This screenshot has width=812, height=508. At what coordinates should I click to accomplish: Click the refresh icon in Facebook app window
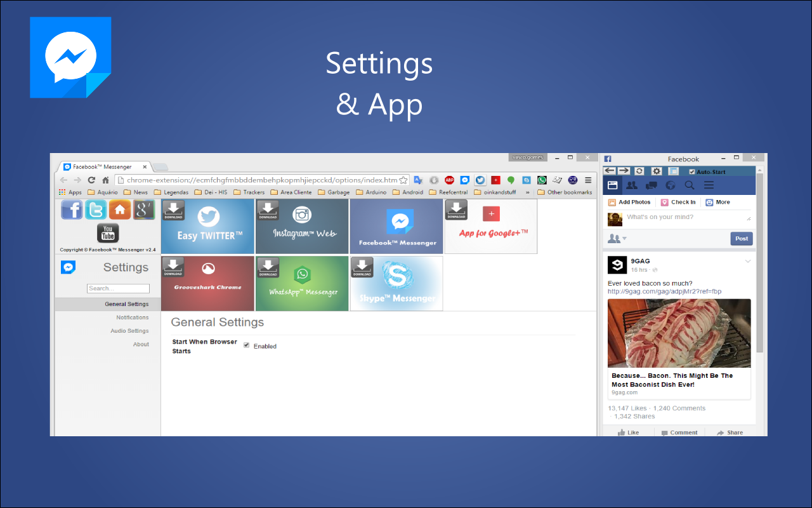point(639,171)
